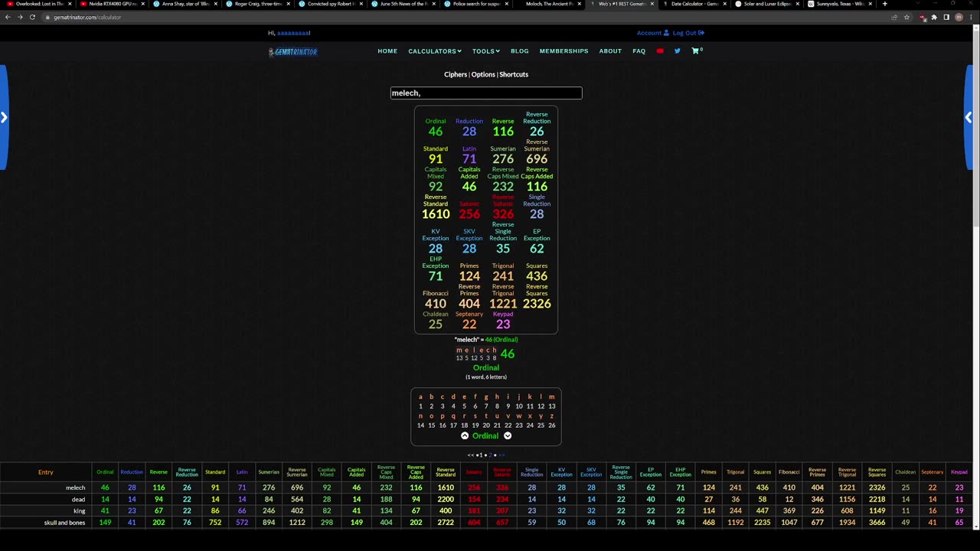
Task: Click the 'king' entry in history table
Action: coord(80,510)
